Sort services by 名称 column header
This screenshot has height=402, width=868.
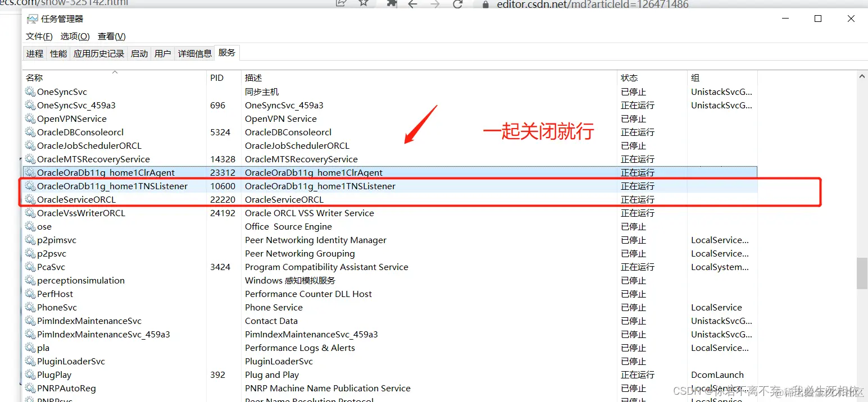click(x=115, y=77)
